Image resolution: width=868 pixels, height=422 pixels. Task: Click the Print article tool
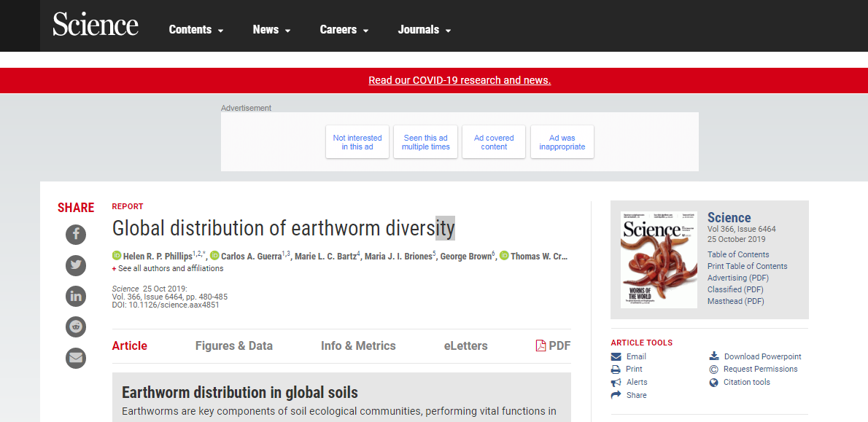coord(634,370)
